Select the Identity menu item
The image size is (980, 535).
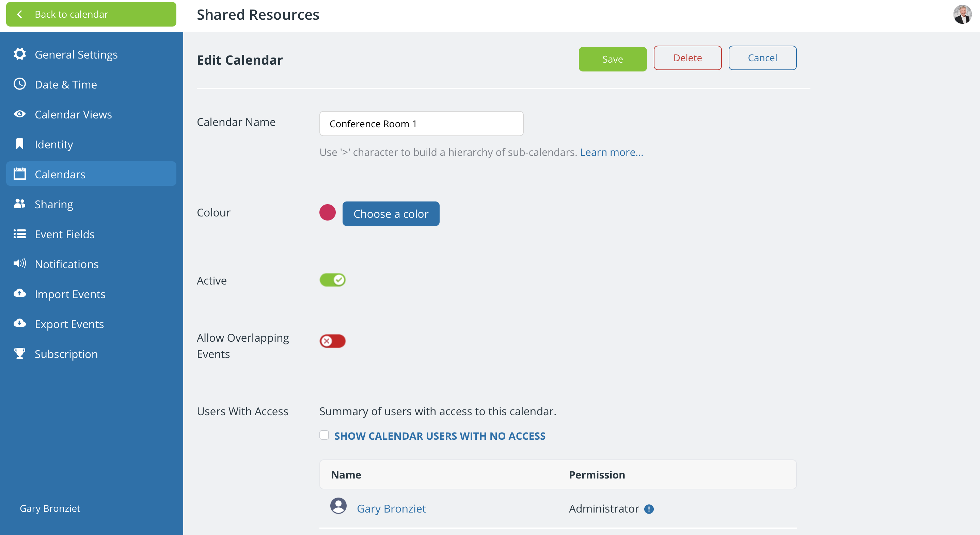[91, 144]
